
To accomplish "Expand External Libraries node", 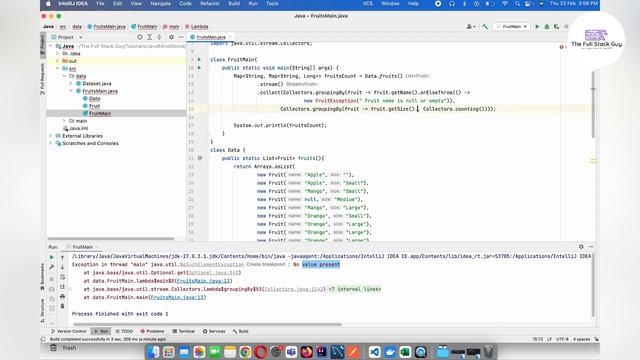I will pos(51,136).
